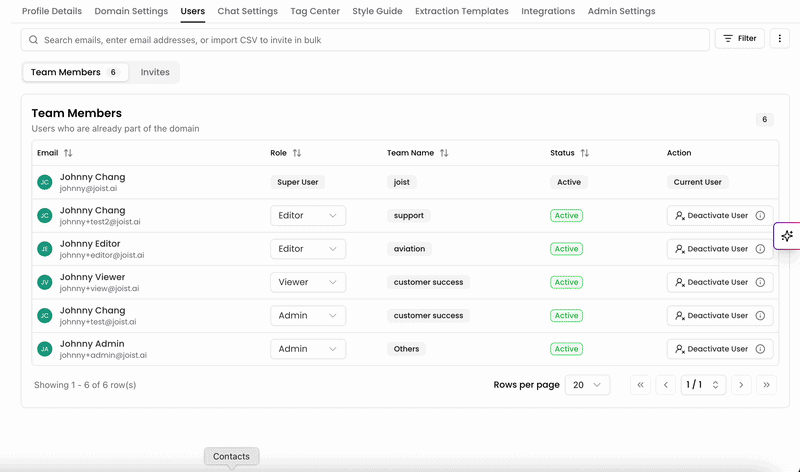Click the support team tag
The height and width of the screenshot is (472, 800).
coord(409,215)
